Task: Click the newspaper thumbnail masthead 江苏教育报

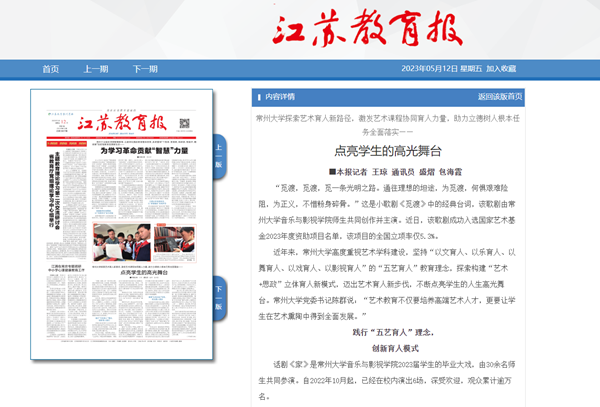Action: click(120, 122)
